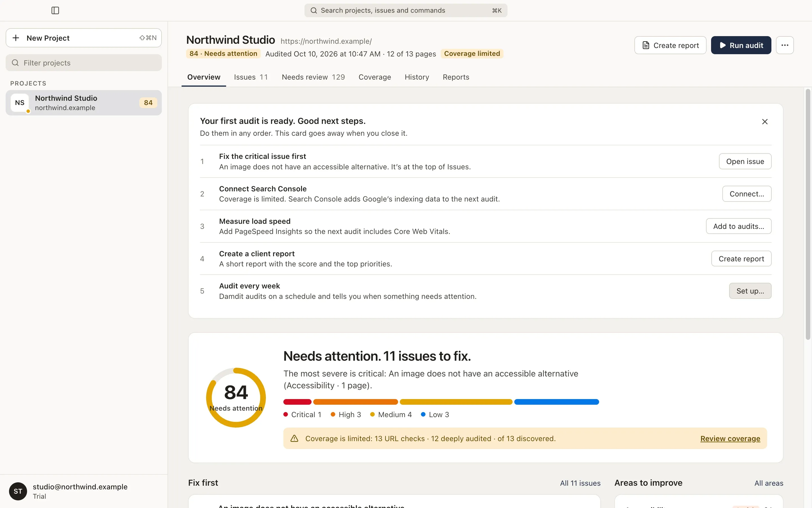Open the Review coverage link
812x508 pixels.
(730, 439)
